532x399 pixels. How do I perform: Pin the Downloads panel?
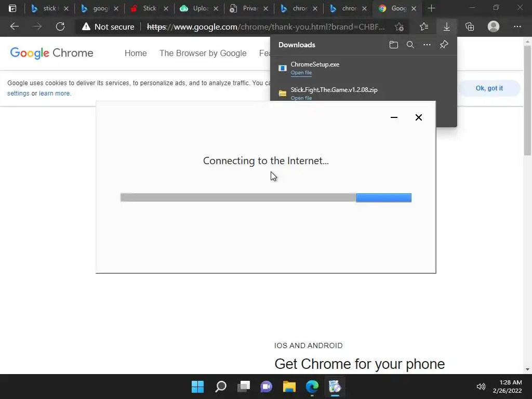click(444, 45)
